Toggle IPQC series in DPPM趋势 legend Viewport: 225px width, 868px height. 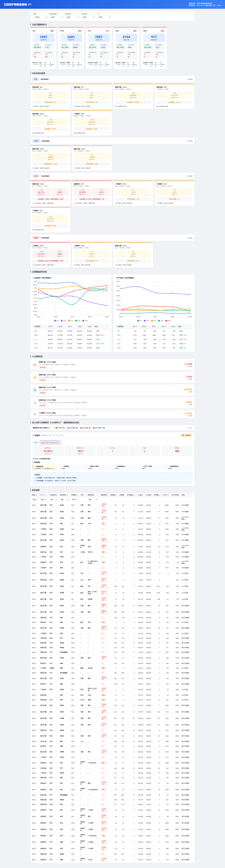[147, 321]
